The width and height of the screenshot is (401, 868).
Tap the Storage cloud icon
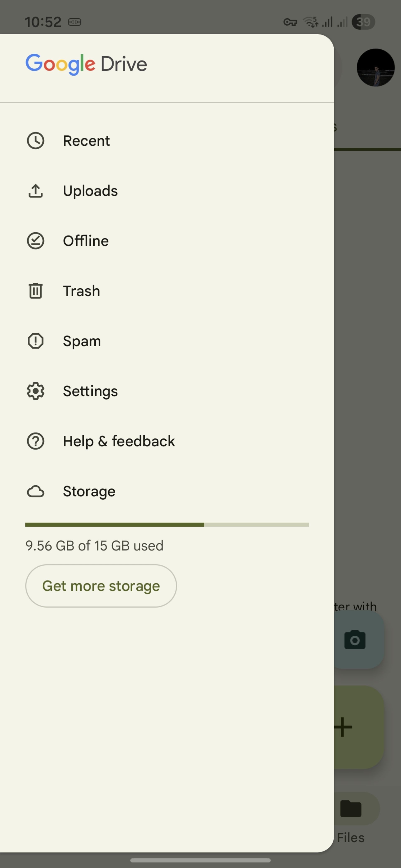point(36,491)
